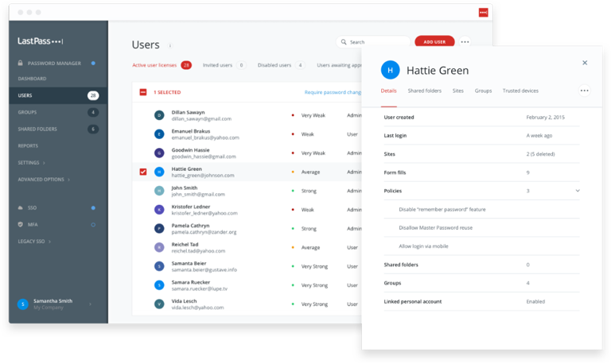
Task: Click the LastPass logo in sidebar
Action: tap(40, 41)
